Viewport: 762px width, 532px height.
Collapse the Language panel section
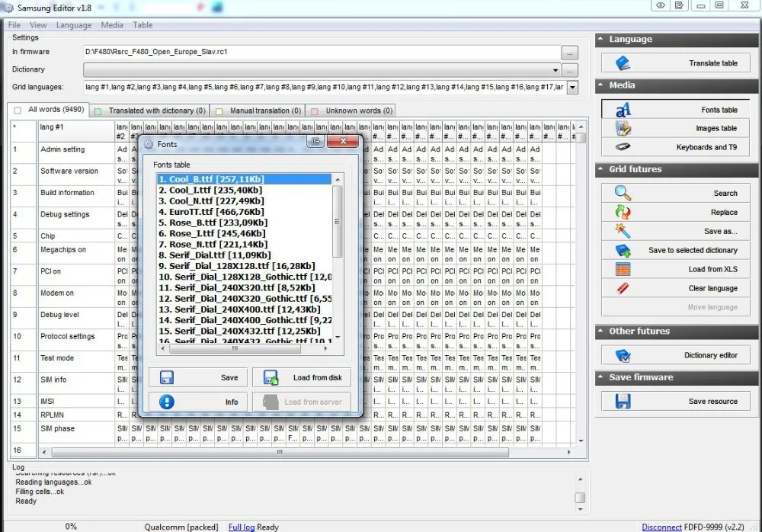pos(601,39)
